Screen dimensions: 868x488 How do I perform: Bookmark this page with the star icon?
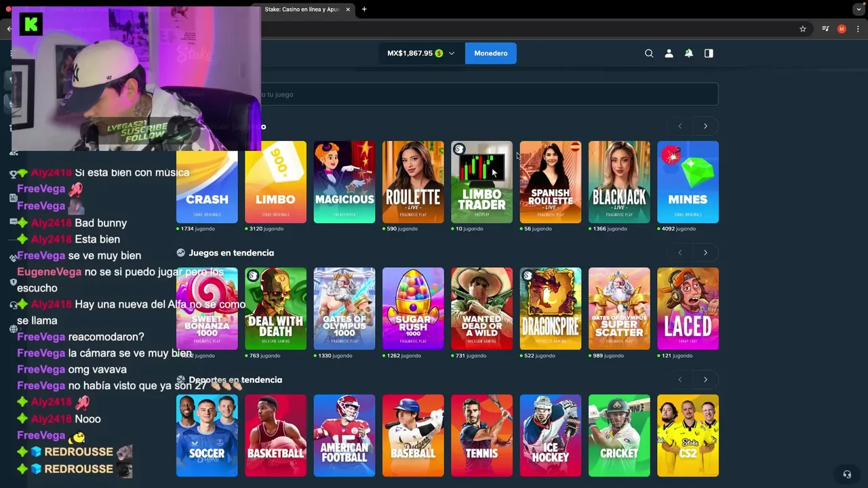pos(803,29)
